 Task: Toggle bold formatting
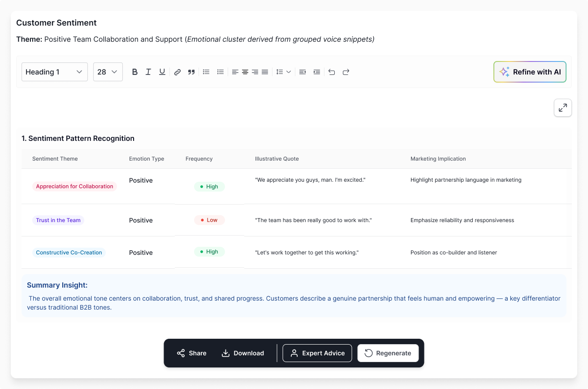[135, 71]
